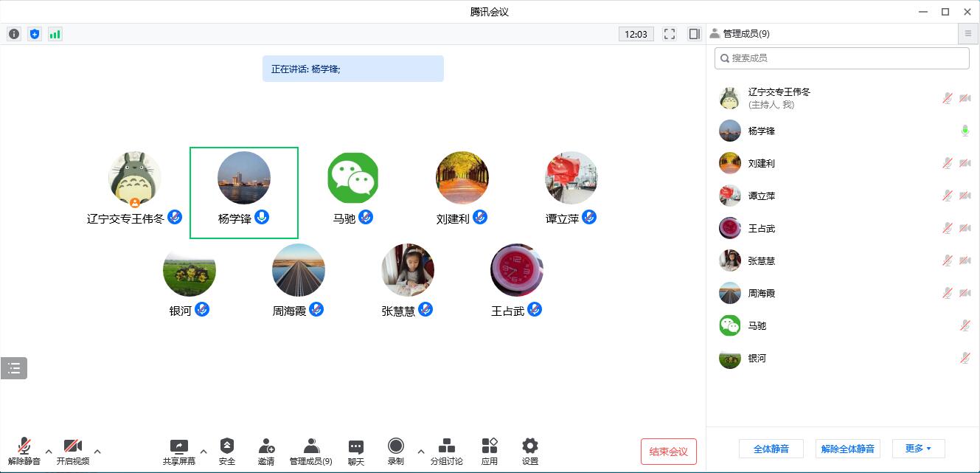The image size is (980, 473).
Task: Select 张慧慧 row name in member list
Action: pos(762,261)
